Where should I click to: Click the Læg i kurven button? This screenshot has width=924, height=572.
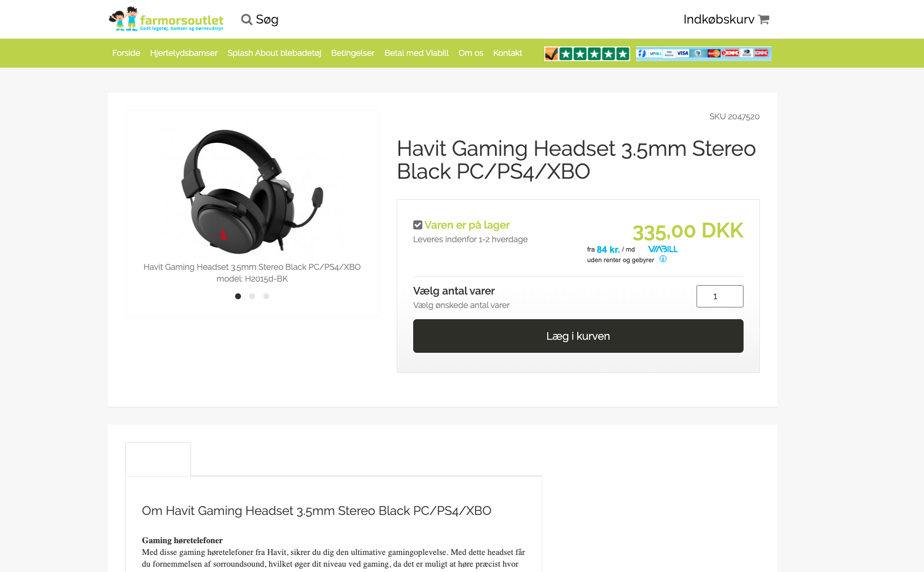[x=578, y=336]
